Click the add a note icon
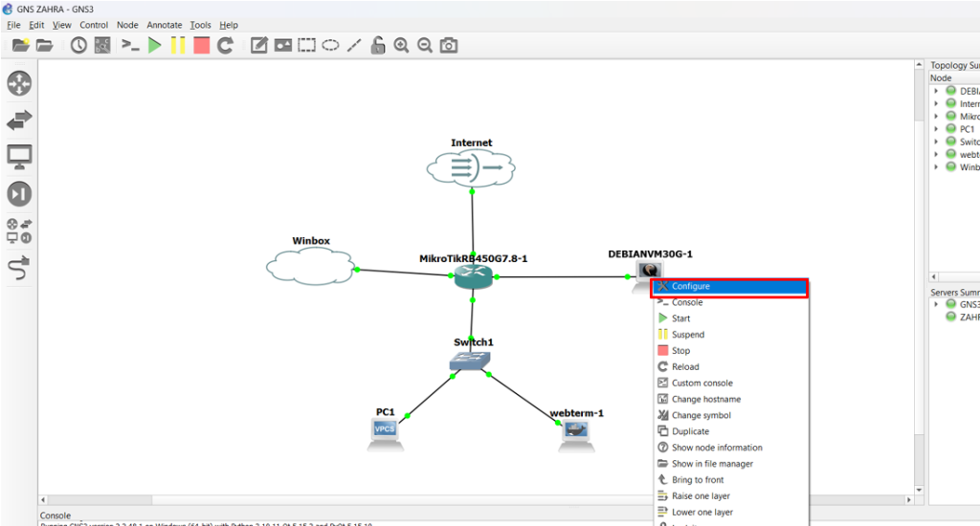This screenshot has width=980, height=526. point(258,45)
